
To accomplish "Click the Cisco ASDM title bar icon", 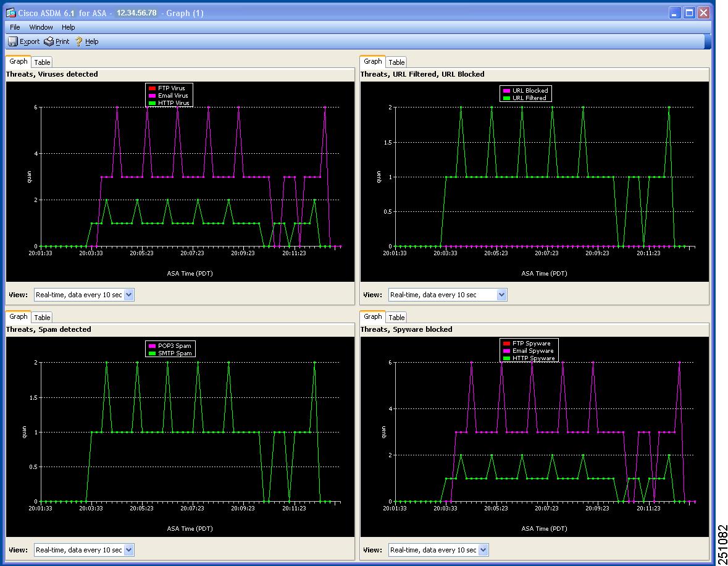I will [x=10, y=12].
